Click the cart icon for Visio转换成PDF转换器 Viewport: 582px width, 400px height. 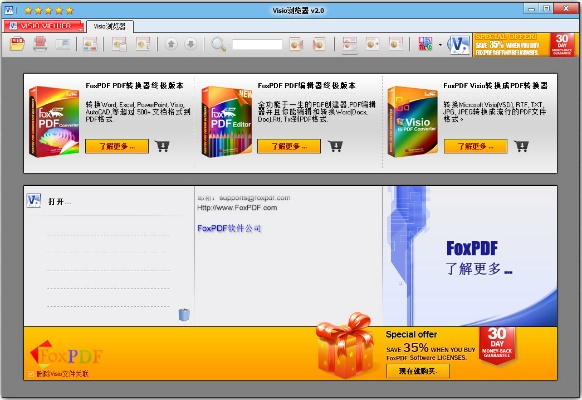[x=521, y=146]
